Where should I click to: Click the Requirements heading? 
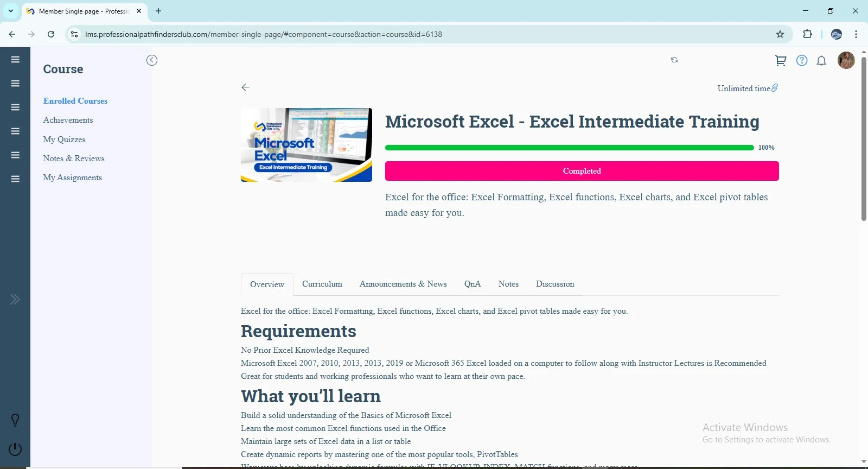[298, 331]
